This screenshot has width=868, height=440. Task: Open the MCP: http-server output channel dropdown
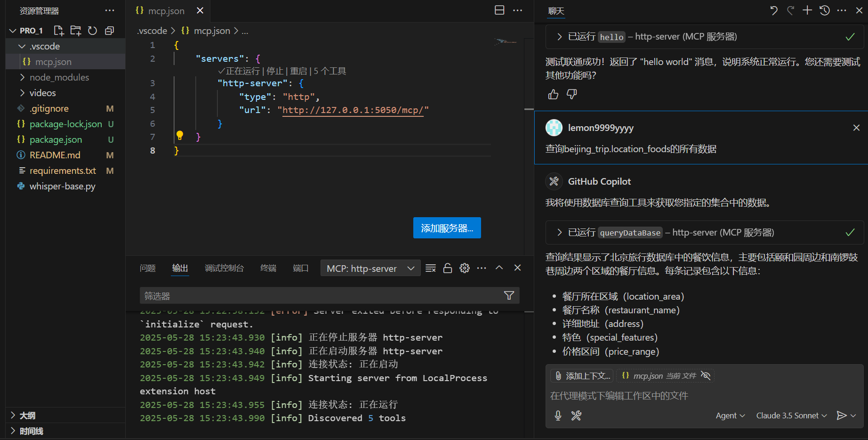pos(370,268)
